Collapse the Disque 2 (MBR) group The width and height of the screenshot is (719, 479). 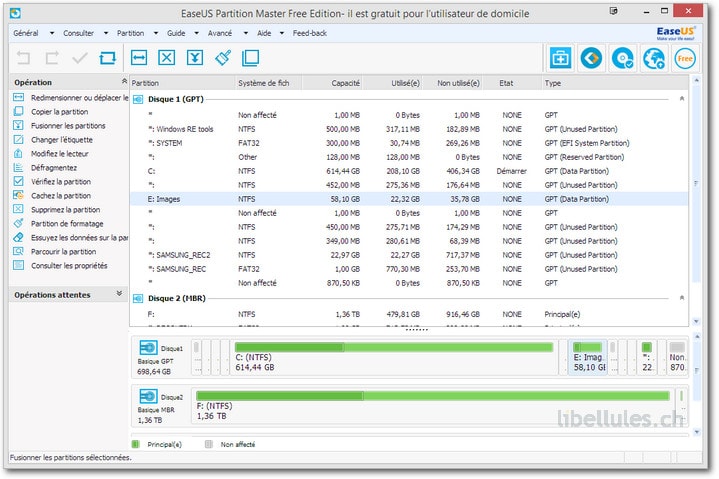pyautogui.click(x=682, y=298)
